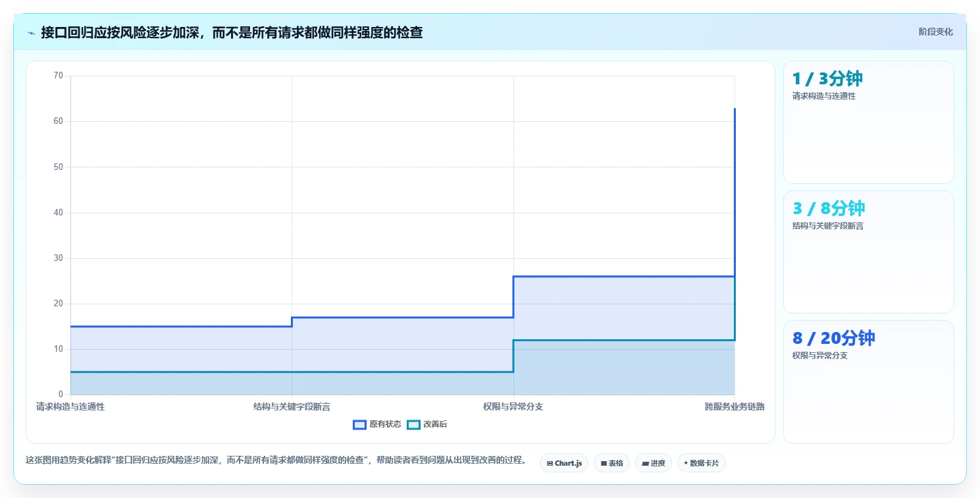980x498 pixels.
Task: Click the y-axis value 50
Action: 58,167
